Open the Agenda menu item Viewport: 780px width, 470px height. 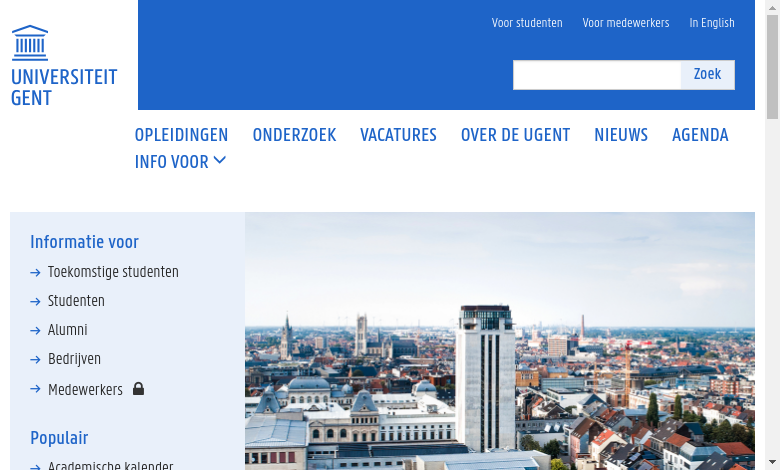[x=700, y=135]
